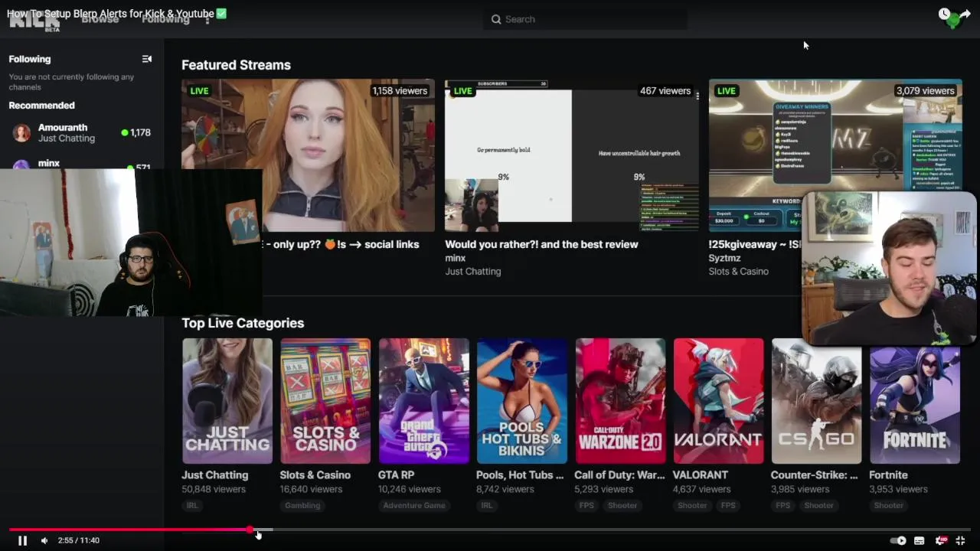Click Featured Streams heading
Image resolution: width=980 pixels, height=551 pixels.
[236, 65]
